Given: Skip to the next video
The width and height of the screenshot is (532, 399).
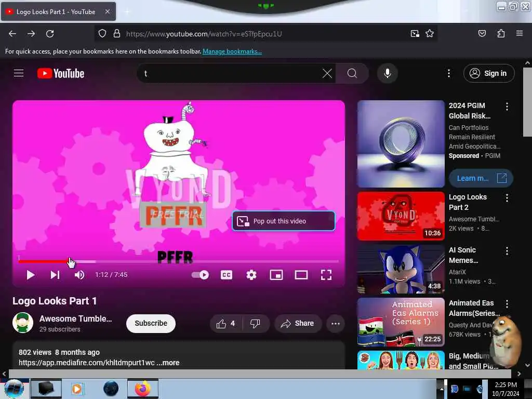Looking at the screenshot, I should tap(55, 275).
